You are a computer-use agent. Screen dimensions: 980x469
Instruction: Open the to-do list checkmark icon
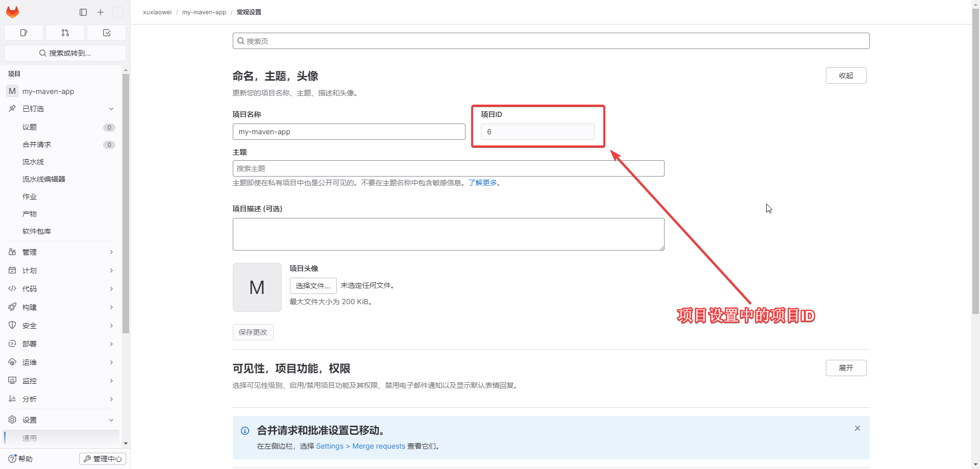(107, 33)
